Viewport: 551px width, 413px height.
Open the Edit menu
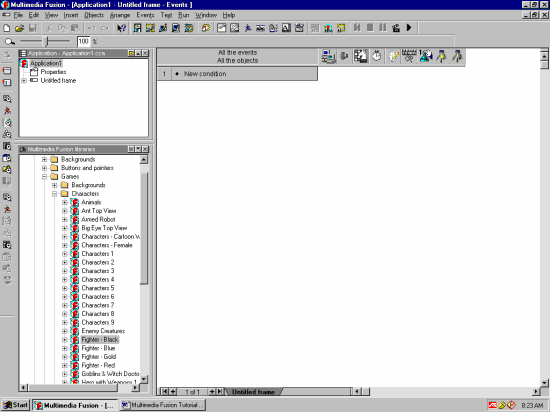pyautogui.click(x=34, y=15)
